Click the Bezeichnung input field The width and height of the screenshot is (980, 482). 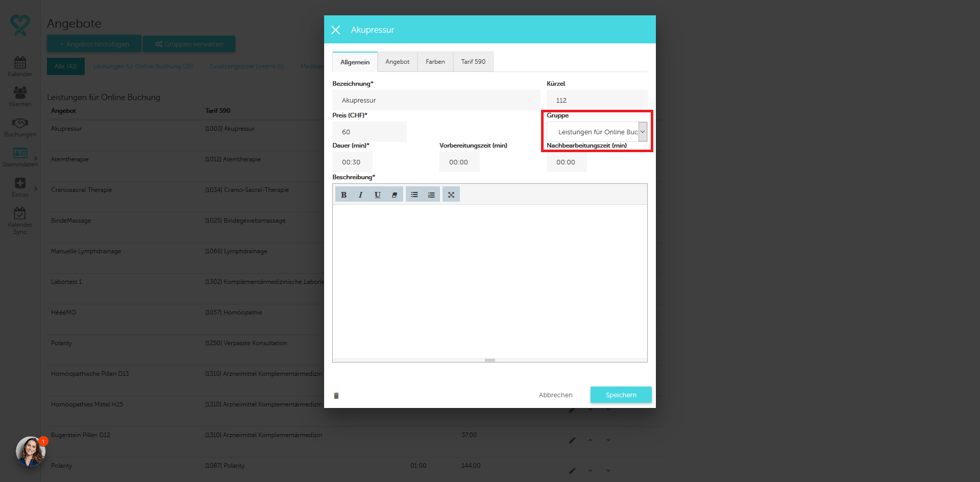[x=436, y=101]
